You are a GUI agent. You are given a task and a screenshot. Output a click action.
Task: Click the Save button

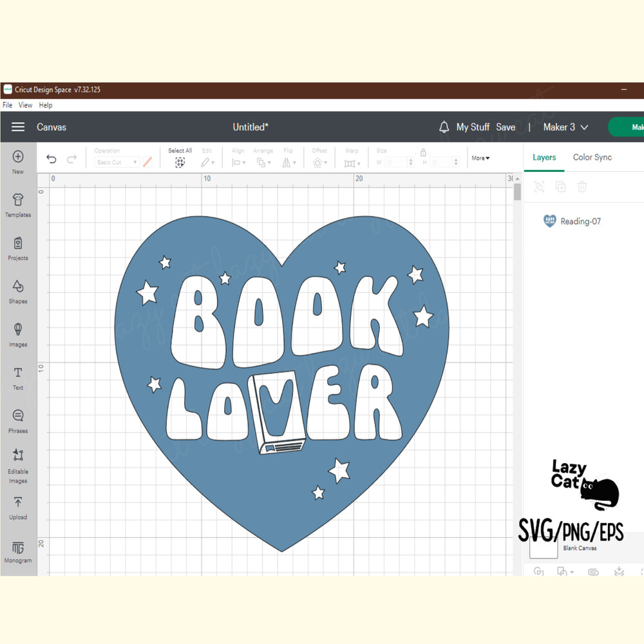click(x=506, y=127)
